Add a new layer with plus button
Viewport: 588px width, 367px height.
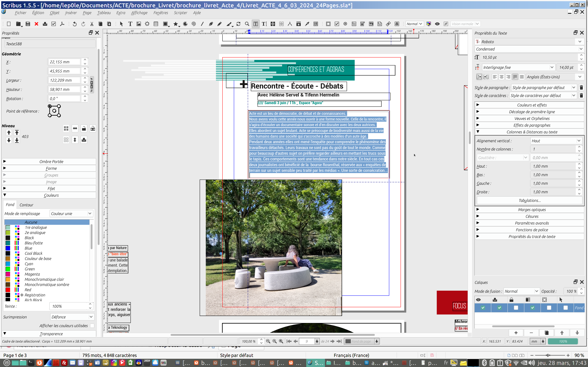point(516,333)
